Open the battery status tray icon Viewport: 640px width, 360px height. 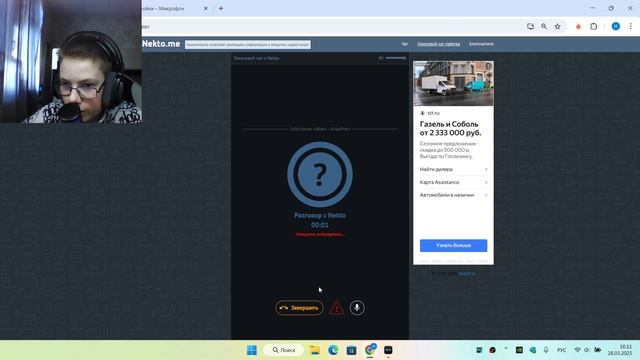pyautogui.click(x=598, y=350)
